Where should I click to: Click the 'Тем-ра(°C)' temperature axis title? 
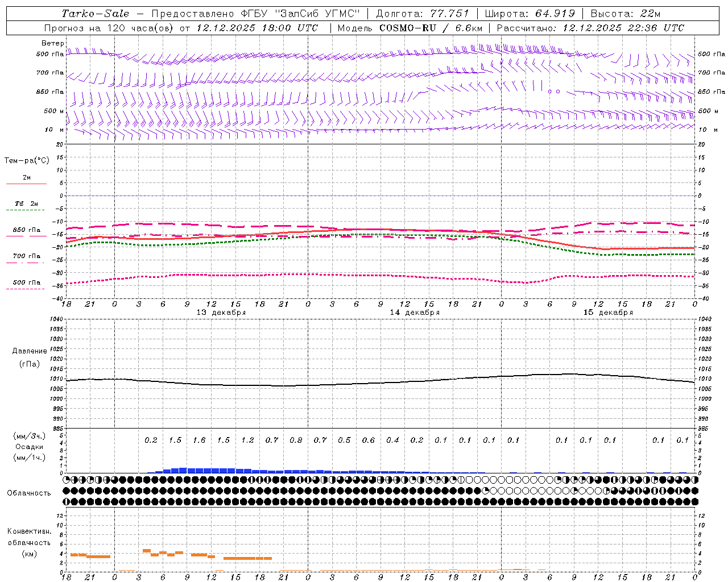27,161
